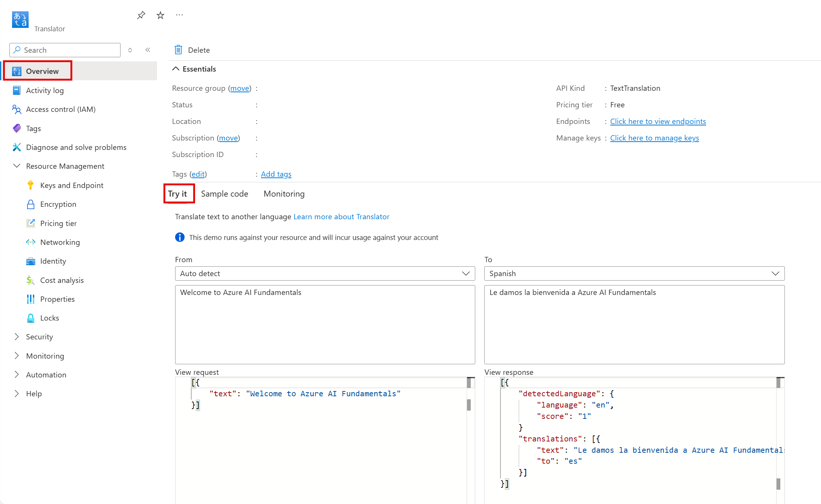Click the trash can Delete icon

point(179,50)
